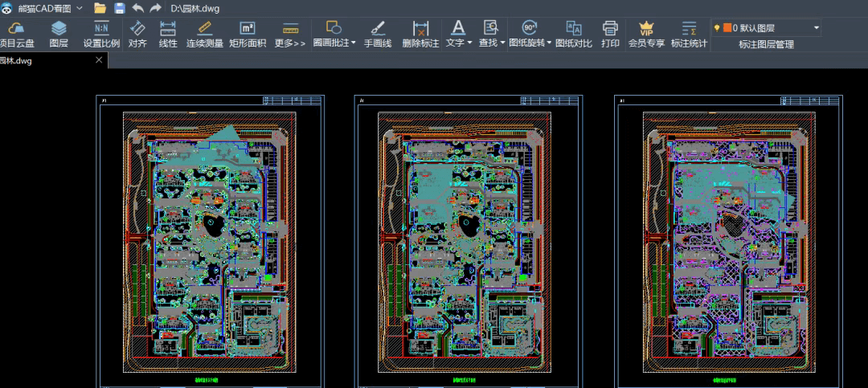Open the 标注统计 annotation statistics tool
The width and height of the screenshot is (868, 388).
689,35
